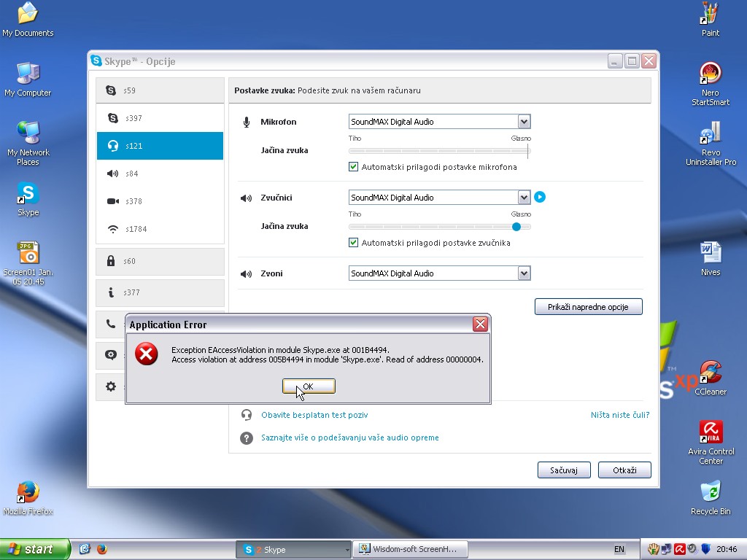Select the s397 sidebar item
747x560 pixels.
(x=160, y=118)
